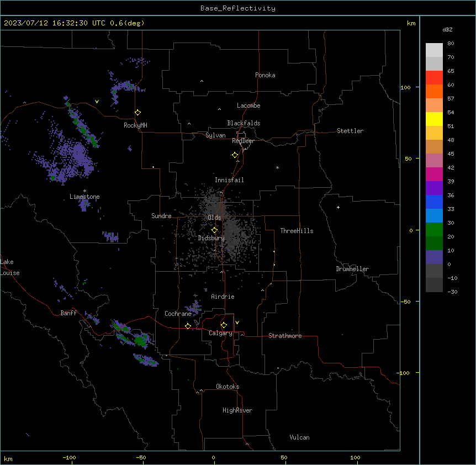
Task: Click the km unit label at top right
Action: pyautogui.click(x=411, y=23)
